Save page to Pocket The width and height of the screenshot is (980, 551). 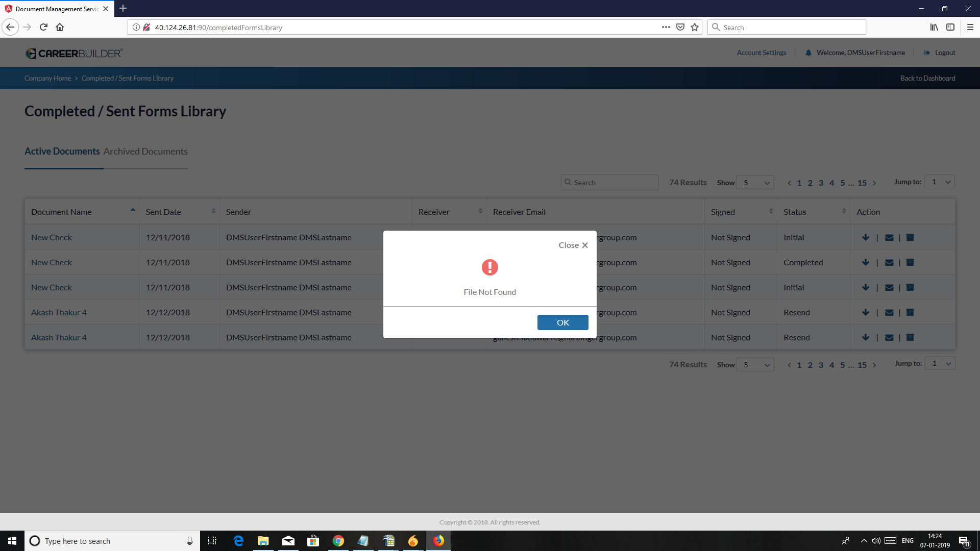pyautogui.click(x=680, y=27)
